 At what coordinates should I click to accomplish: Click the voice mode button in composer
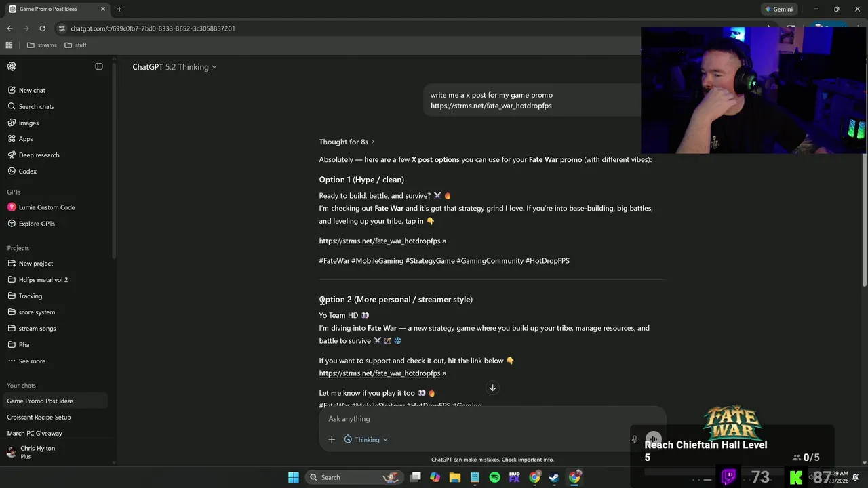pyautogui.click(x=653, y=439)
